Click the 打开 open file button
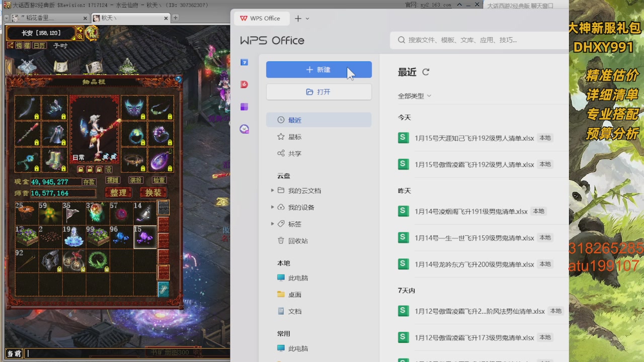The height and width of the screenshot is (362, 644). coord(318,92)
